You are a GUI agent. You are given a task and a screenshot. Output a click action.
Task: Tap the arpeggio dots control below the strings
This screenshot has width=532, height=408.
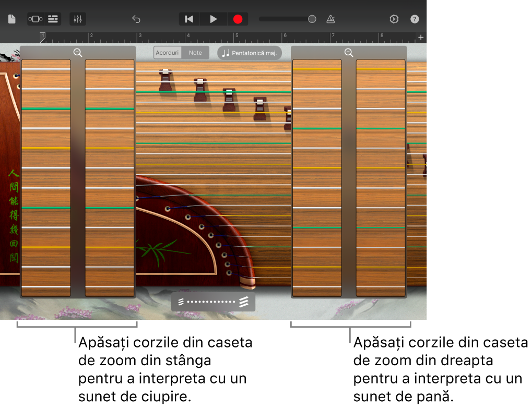[x=212, y=301]
